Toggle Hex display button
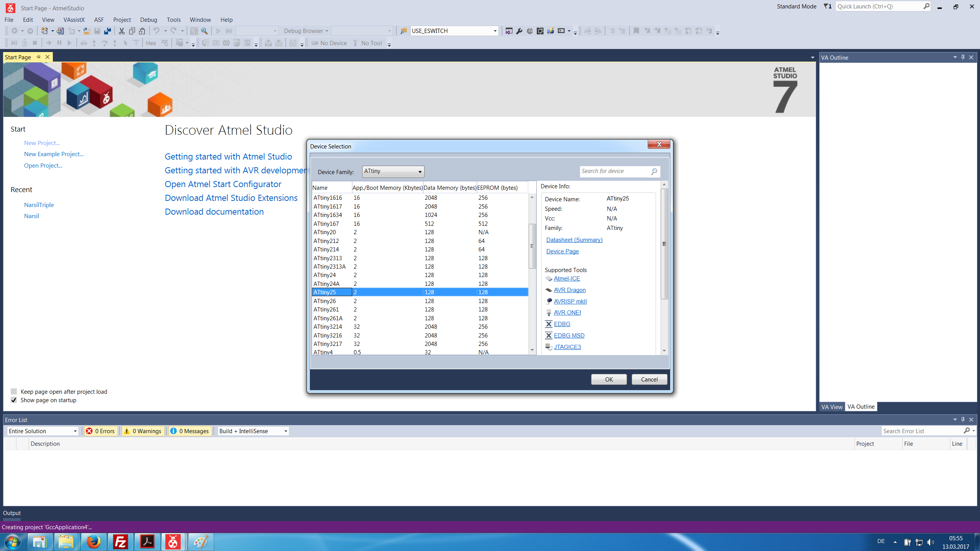Image resolution: width=980 pixels, height=551 pixels. pos(151,43)
